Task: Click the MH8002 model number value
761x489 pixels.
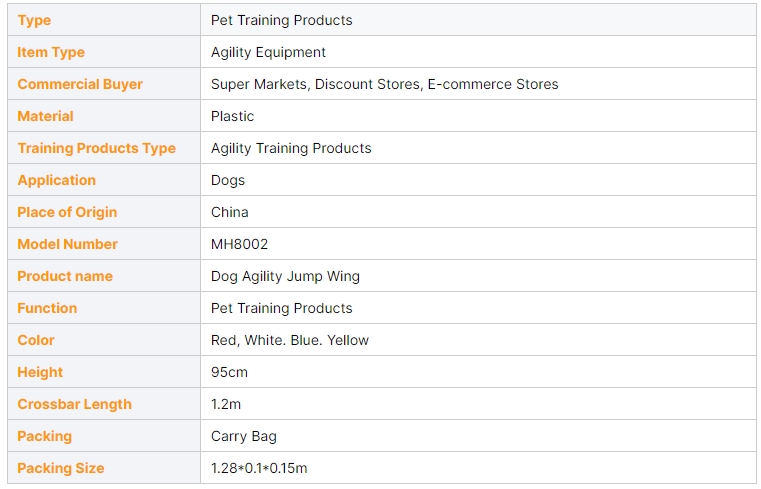Action: [239, 244]
